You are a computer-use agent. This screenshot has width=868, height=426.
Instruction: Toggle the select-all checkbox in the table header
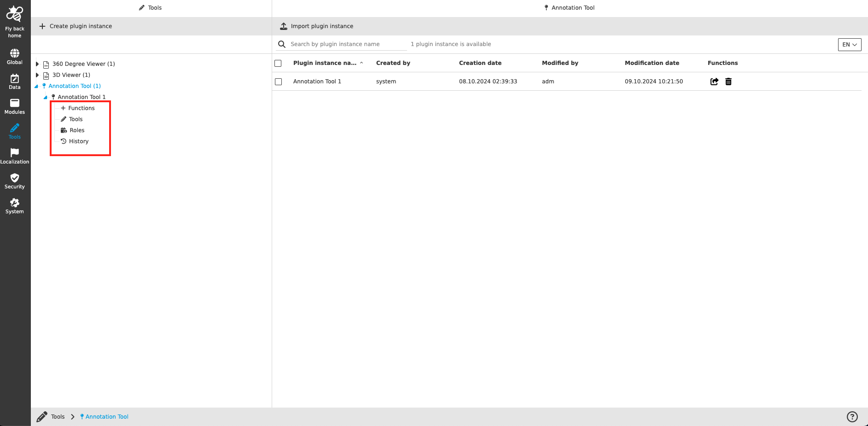[x=278, y=63]
